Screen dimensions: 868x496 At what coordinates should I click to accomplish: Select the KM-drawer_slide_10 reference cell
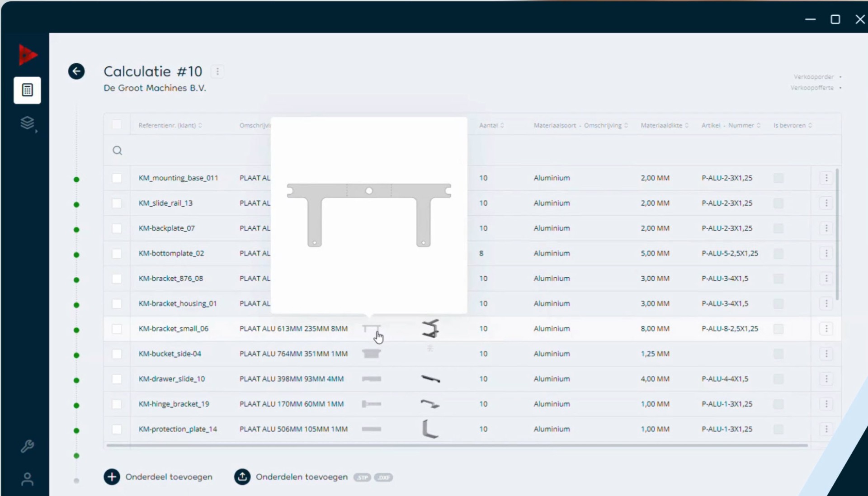172,379
